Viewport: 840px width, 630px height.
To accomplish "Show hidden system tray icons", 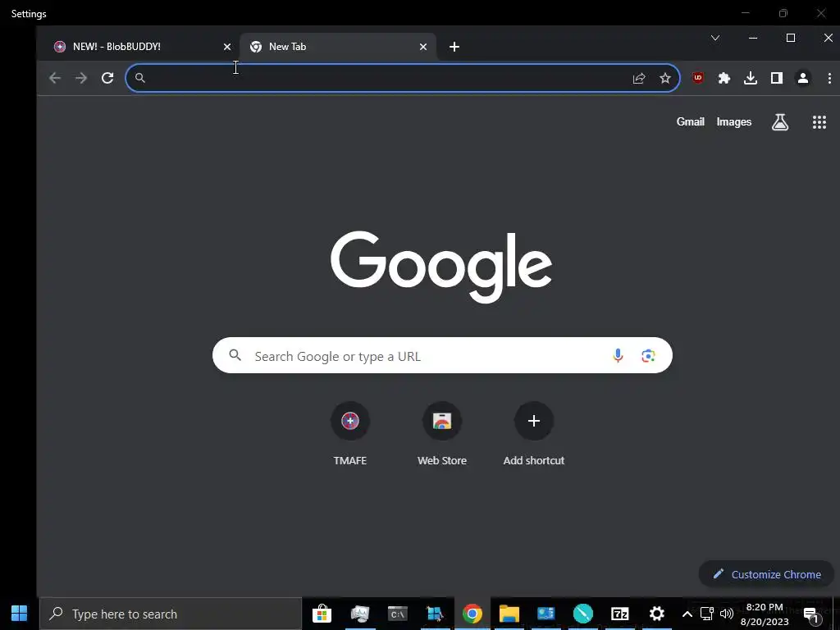I will click(687, 614).
